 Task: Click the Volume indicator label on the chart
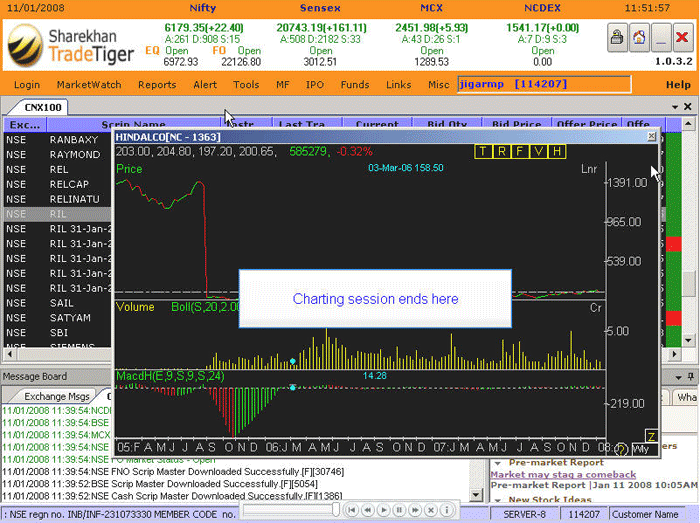tap(135, 307)
